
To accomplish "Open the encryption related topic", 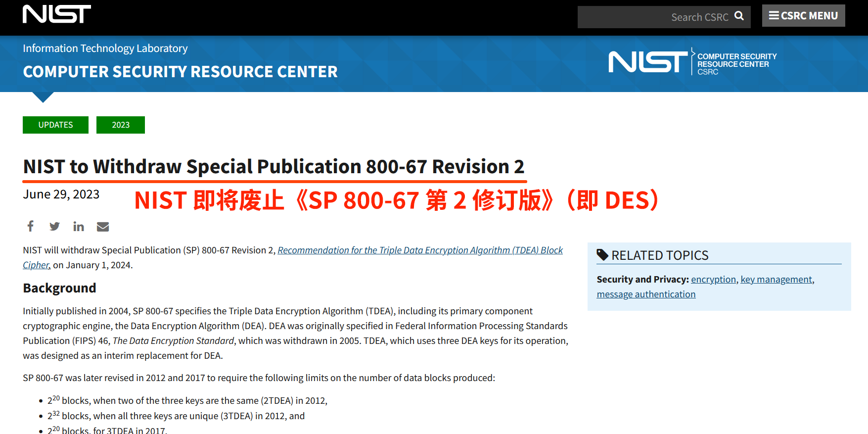I will pos(713,280).
